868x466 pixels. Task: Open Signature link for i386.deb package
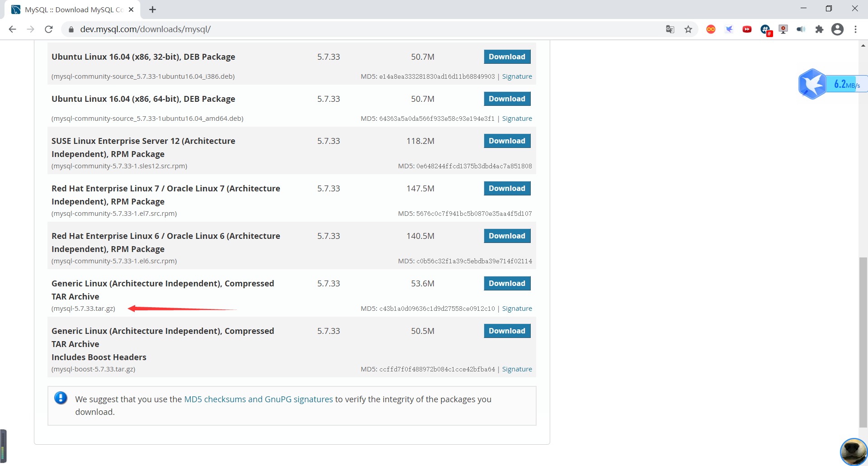[517, 76]
